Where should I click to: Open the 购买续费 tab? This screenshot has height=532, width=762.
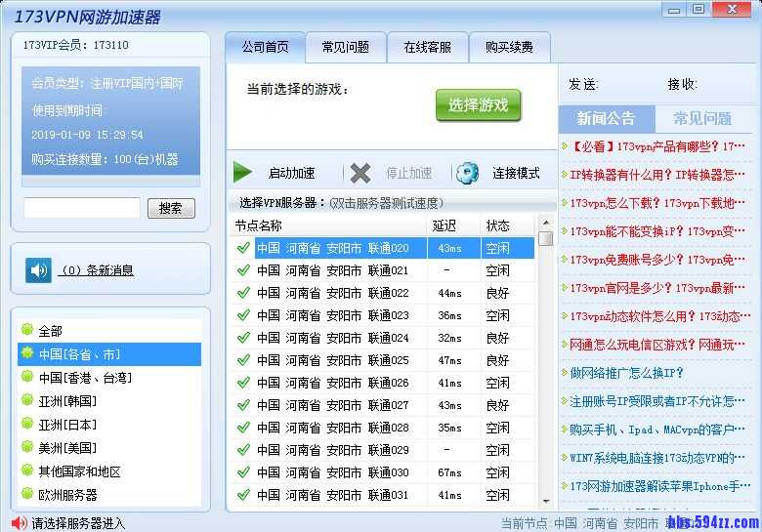(509, 47)
